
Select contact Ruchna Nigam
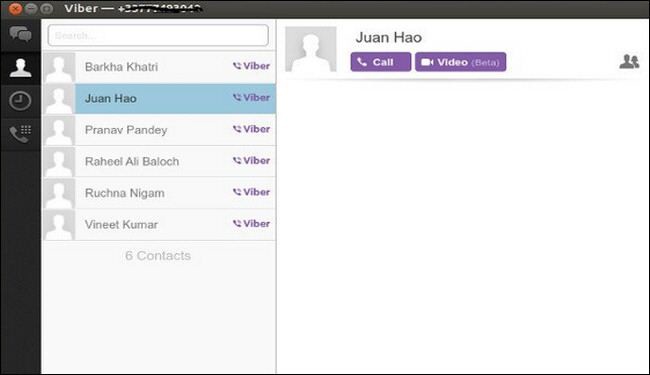pyautogui.click(x=160, y=193)
